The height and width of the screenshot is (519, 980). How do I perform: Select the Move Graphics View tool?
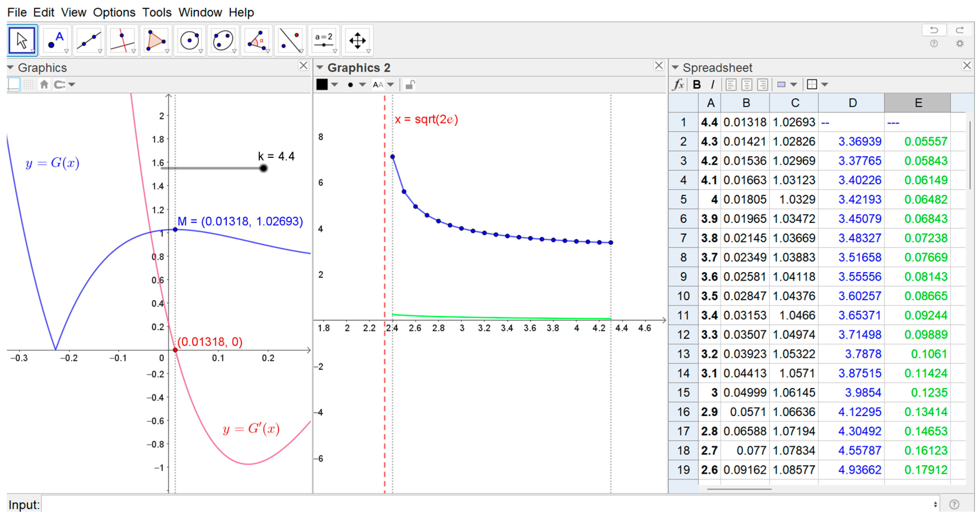357,40
